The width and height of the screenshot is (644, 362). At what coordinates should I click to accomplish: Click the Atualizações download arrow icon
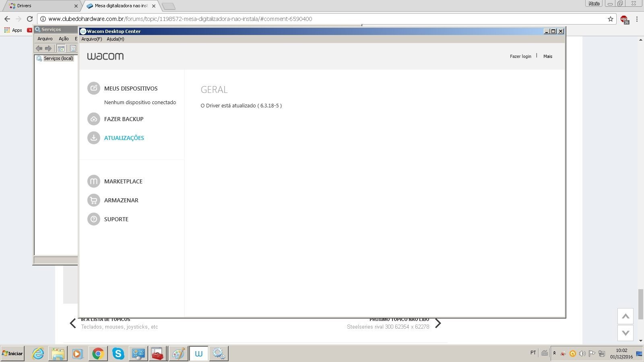pos(94,138)
